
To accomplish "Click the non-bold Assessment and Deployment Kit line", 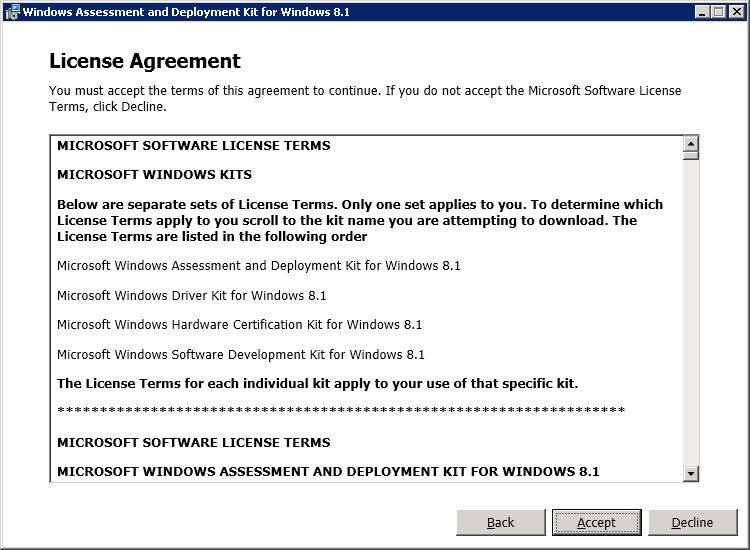I will (x=258, y=266).
